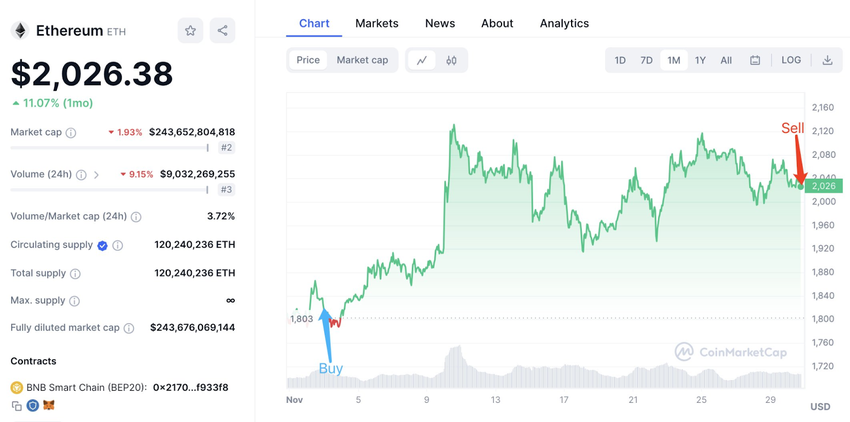Add Ethereum to watchlist with star icon
The height and width of the screenshot is (422, 850).
pos(191,31)
